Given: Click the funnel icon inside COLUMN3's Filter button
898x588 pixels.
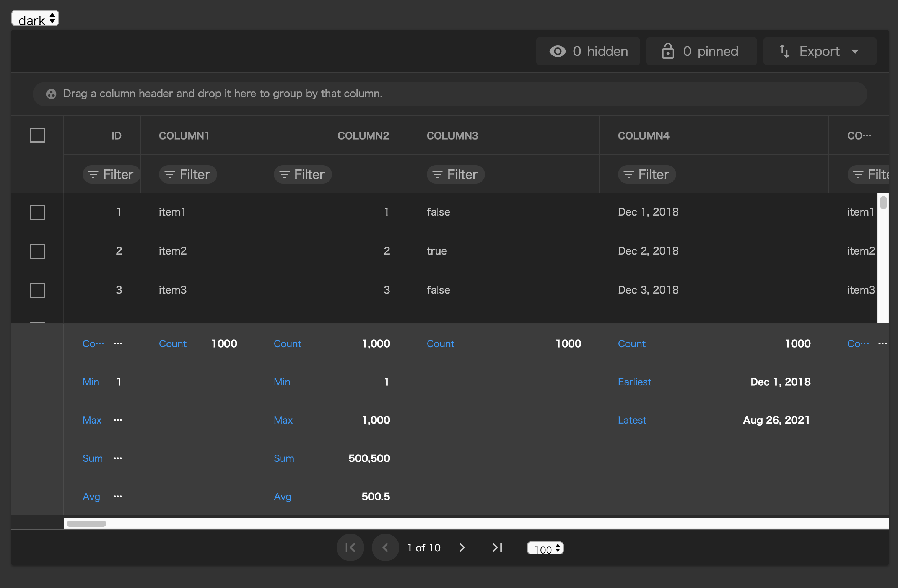Looking at the screenshot, I should pyautogui.click(x=436, y=174).
